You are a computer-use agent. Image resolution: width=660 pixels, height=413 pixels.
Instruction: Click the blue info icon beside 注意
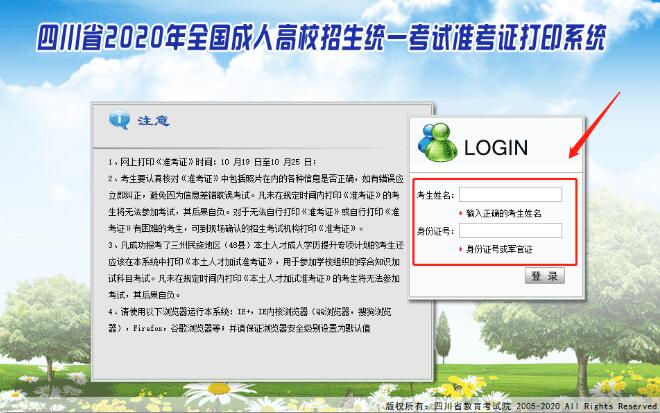(120, 120)
